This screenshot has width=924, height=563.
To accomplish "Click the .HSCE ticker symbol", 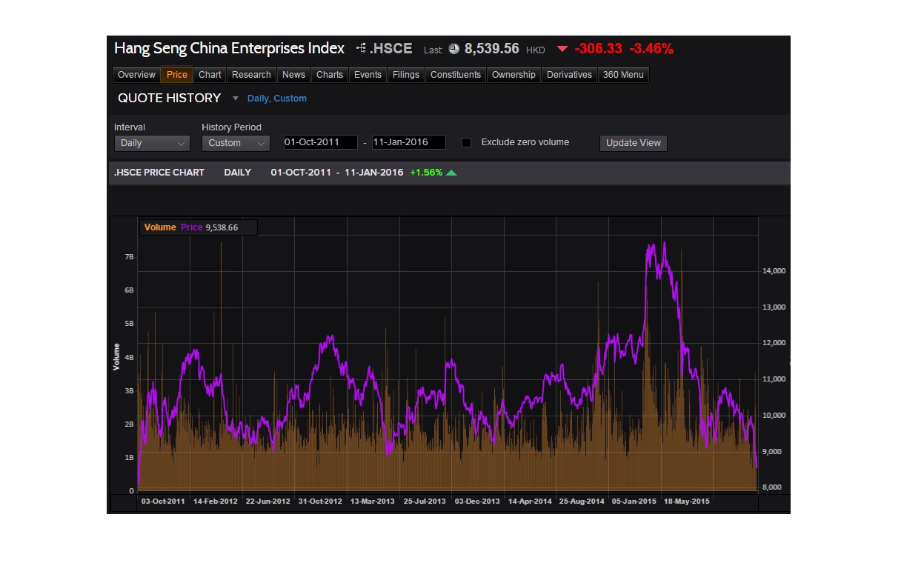I will [390, 49].
